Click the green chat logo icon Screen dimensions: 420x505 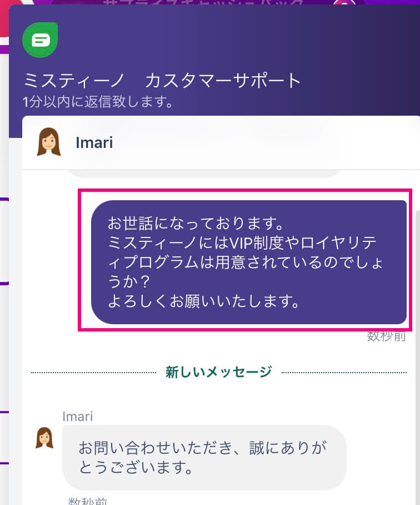(40, 40)
